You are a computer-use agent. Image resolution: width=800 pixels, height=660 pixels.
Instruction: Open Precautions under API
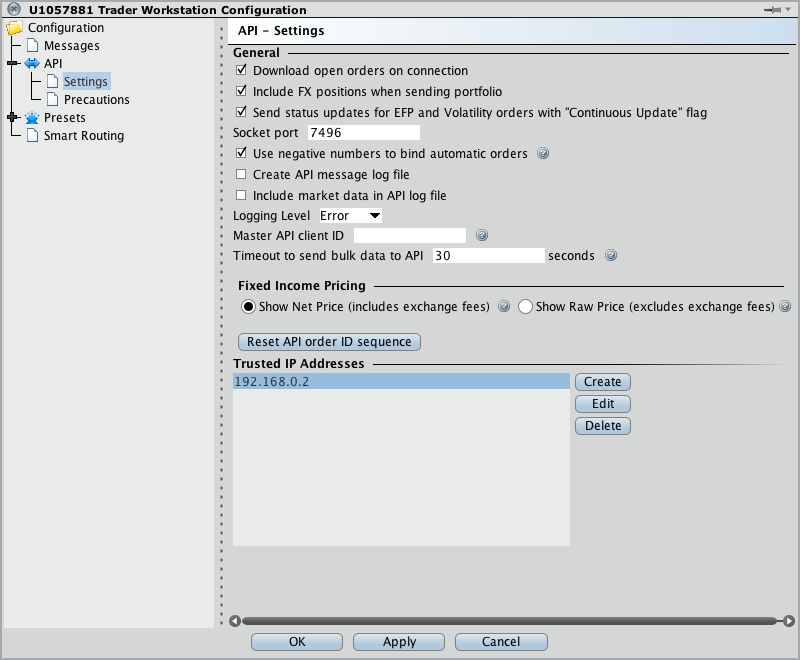click(x=96, y=99)
